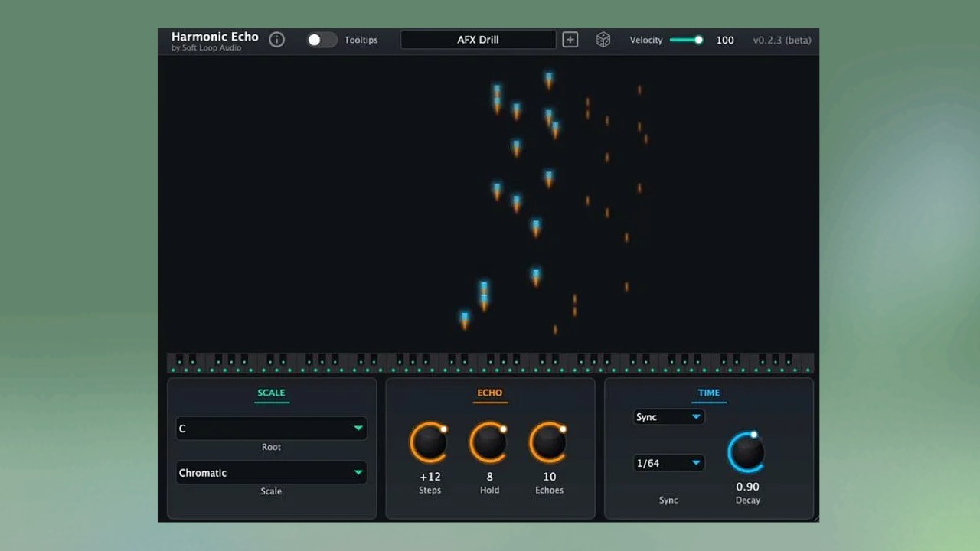980x551 pixels.
Task: Click the v0.2.3 beta version label
Action: (782, 40)
